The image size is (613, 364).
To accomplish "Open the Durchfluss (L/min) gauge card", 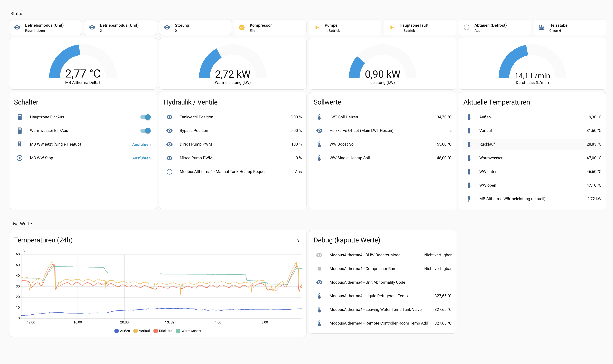I will [x=532, y=64].
